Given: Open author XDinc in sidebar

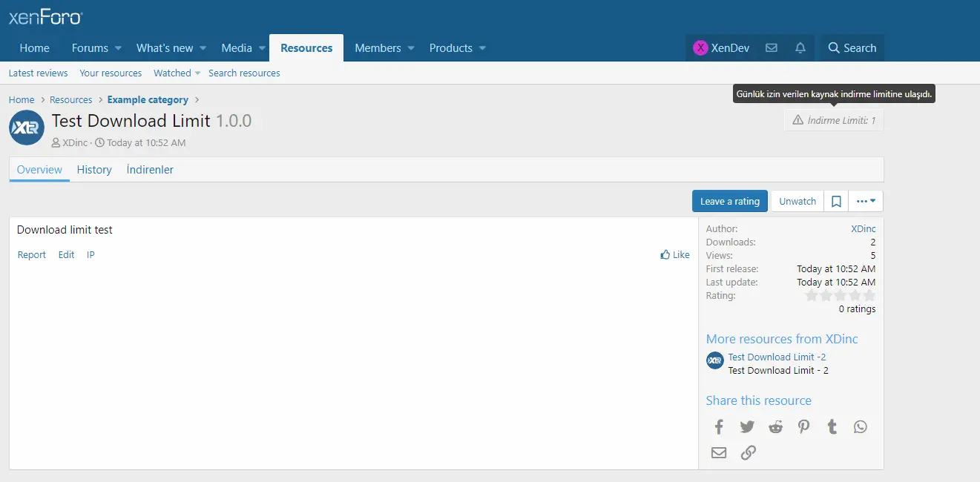Looking at the screenshot, I should pyautogui.click(x=864, y=229).
